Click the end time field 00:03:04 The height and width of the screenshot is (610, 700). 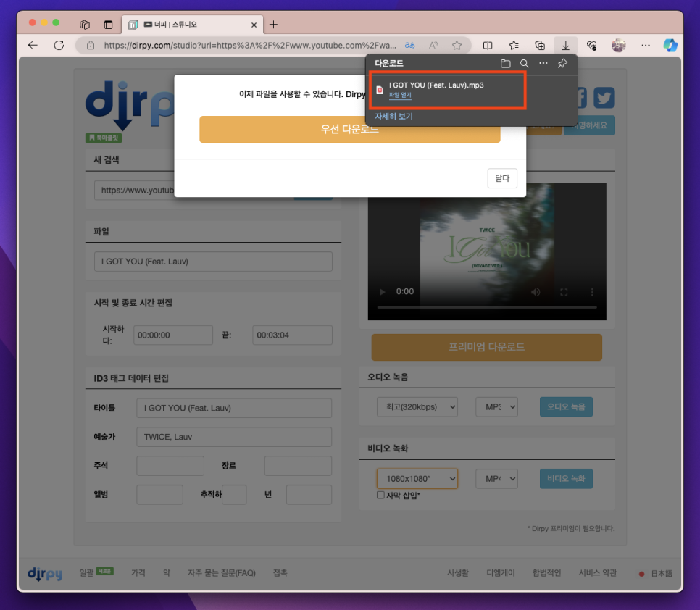coord(292,335)
